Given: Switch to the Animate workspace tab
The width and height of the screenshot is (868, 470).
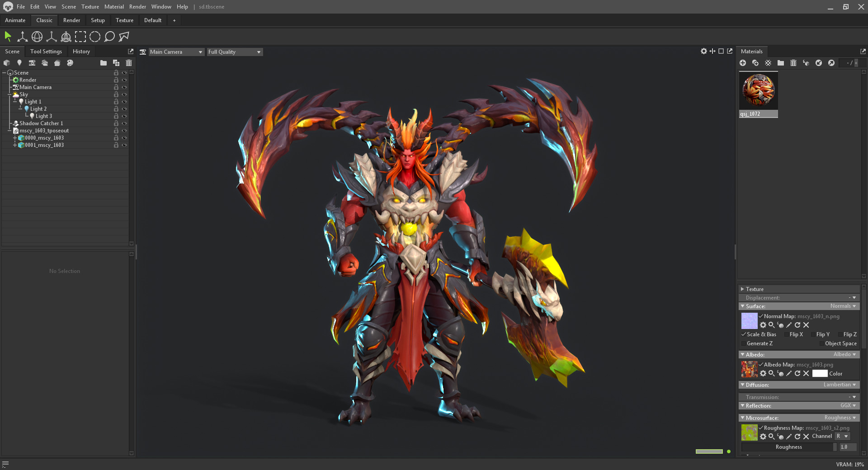Looking at the screenshot, I should click(x=15, y=20).
